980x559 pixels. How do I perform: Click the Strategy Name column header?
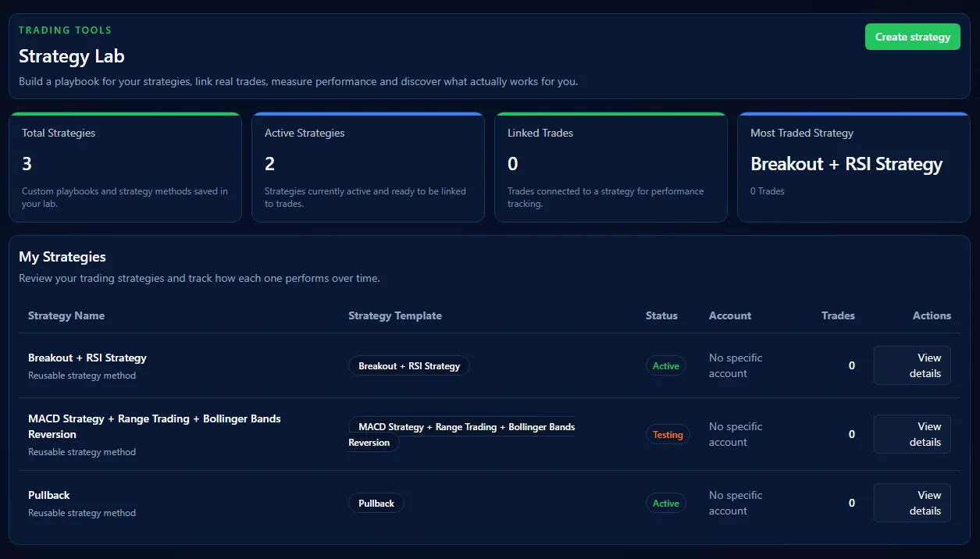pos(66,315)
